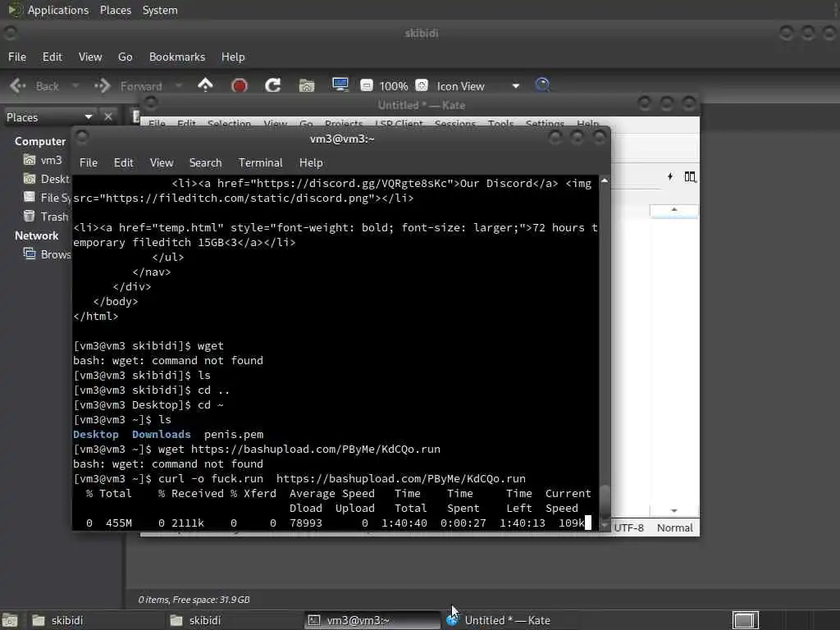Viewport: 840px width, 630px height.
Task: Open the terminal Search menu
Action: pos(205,163)
